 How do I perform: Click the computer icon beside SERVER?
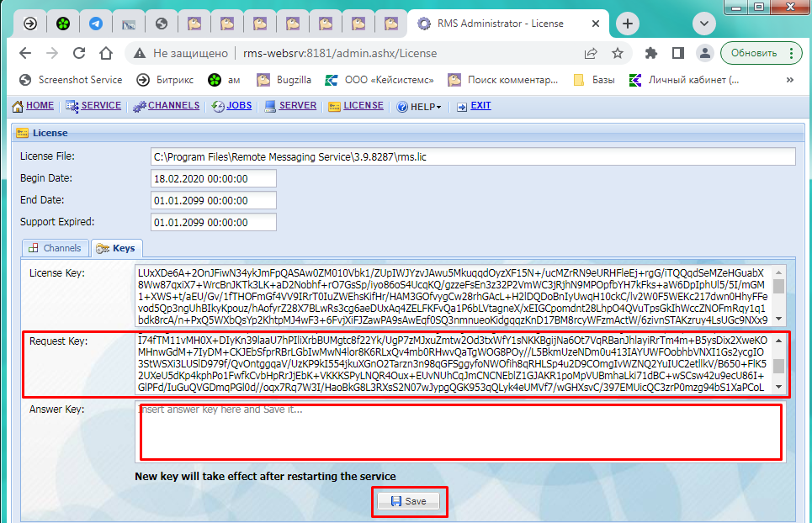(270, 107)
